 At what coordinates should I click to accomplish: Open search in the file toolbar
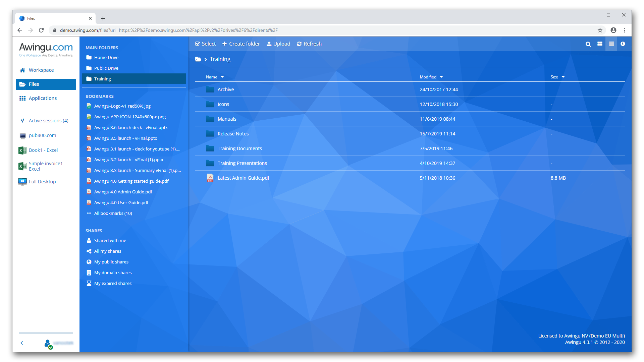588,44
